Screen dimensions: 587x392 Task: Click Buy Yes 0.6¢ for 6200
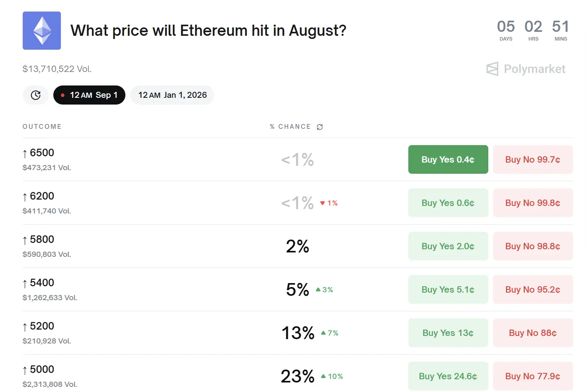tap(448, 203)
